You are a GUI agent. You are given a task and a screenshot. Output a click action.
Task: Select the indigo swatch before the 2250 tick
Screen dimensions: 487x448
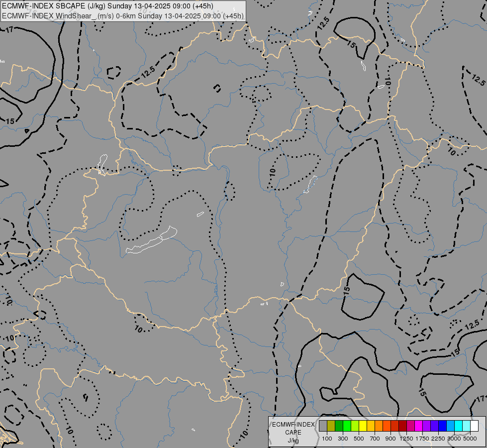[x=434, y=426]
